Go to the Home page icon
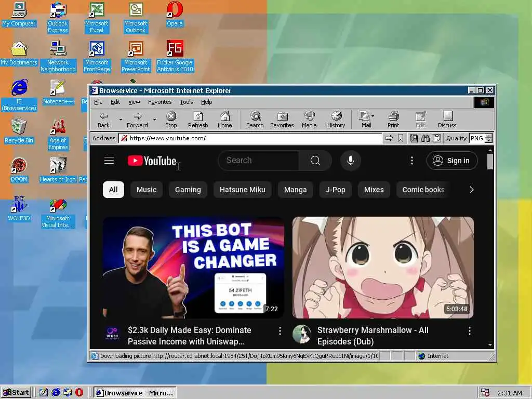This screenshot has height=399, width=532. pos(224,120)
